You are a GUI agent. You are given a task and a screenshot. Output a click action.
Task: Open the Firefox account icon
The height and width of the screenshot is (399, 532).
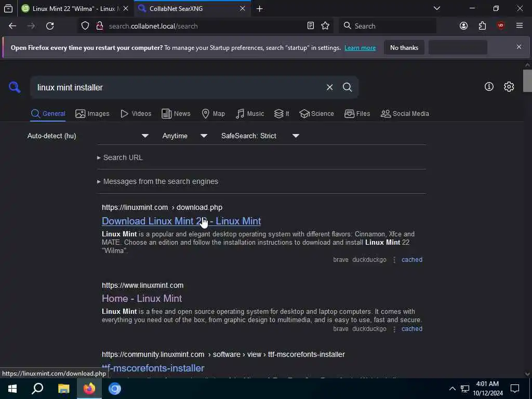click(x=463, y=26)
